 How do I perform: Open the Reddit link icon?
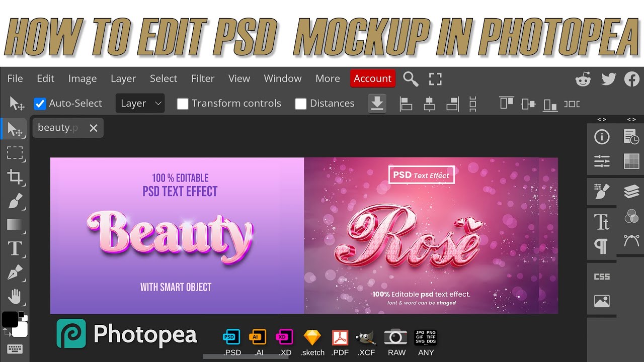(583, 79)
